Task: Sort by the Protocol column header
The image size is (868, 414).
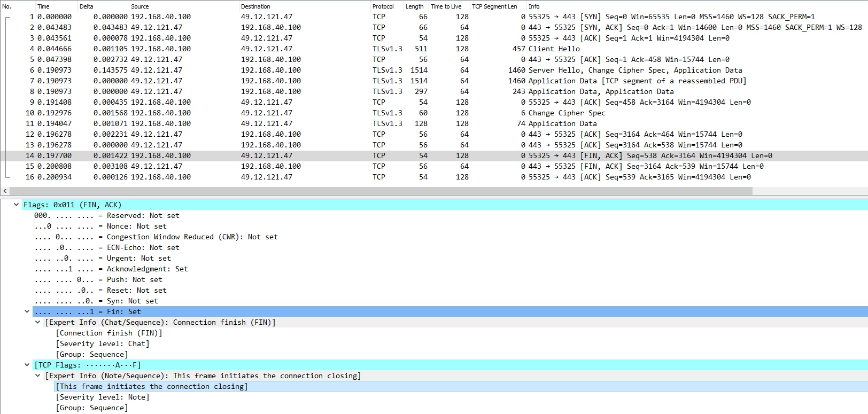Action: tap(386, 6)
